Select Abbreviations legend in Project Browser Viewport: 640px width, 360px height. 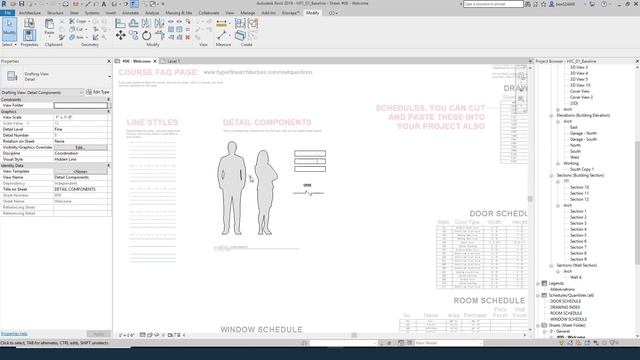pos(562,289)
